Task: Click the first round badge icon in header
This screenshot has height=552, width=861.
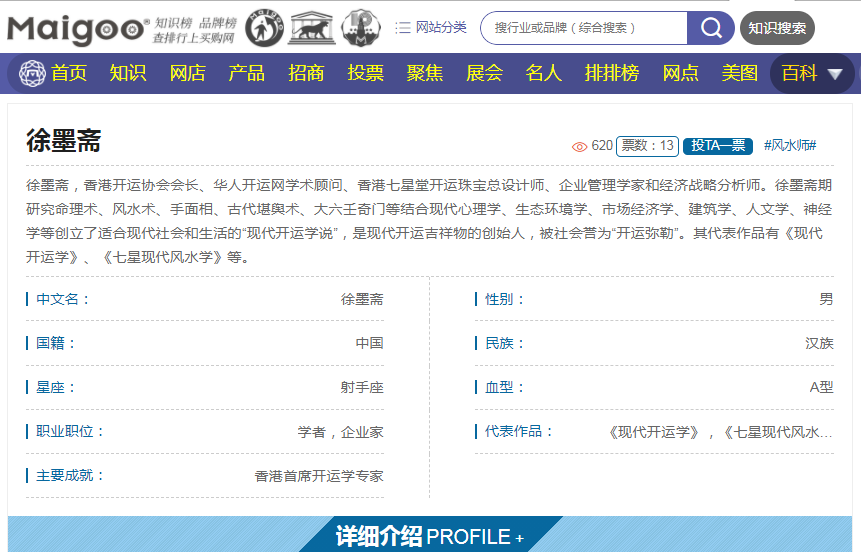Action: coord(264,28)
